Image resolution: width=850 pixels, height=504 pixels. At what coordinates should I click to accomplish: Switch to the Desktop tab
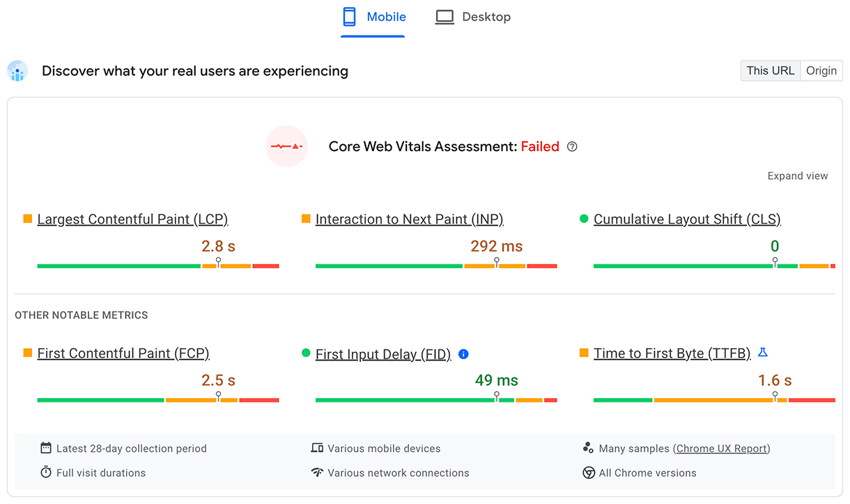point(472,16)
